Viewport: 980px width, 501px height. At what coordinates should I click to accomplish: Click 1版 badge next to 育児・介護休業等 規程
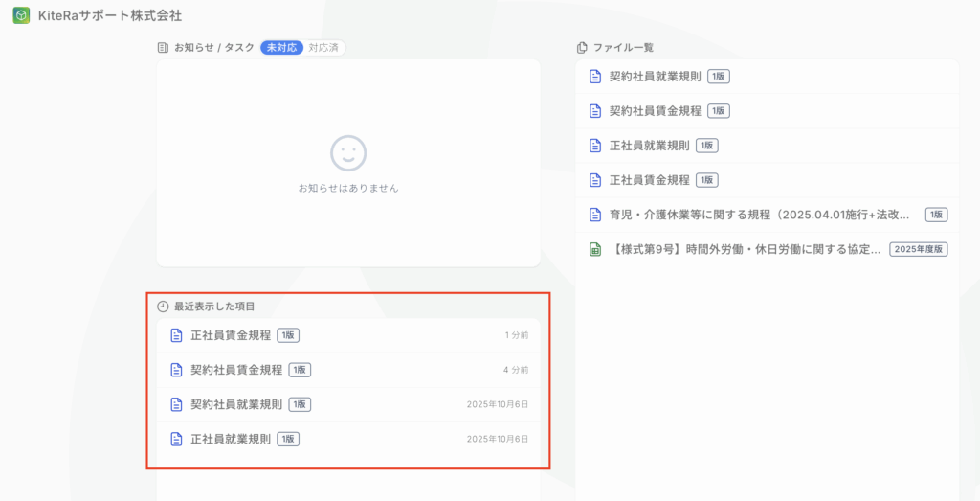(x=936, y=215)
